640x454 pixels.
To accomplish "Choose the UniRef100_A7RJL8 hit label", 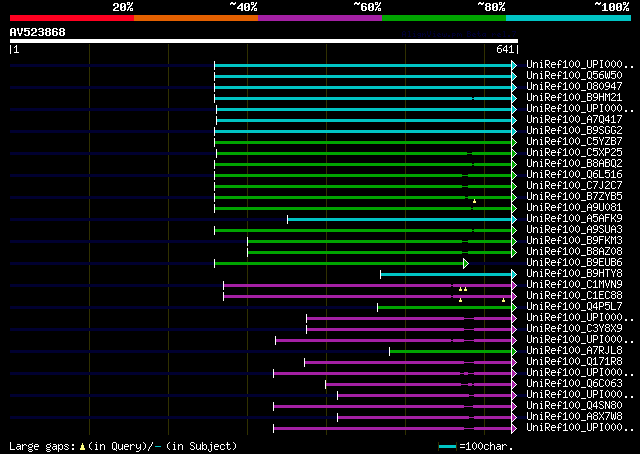I will click(574, 351).
